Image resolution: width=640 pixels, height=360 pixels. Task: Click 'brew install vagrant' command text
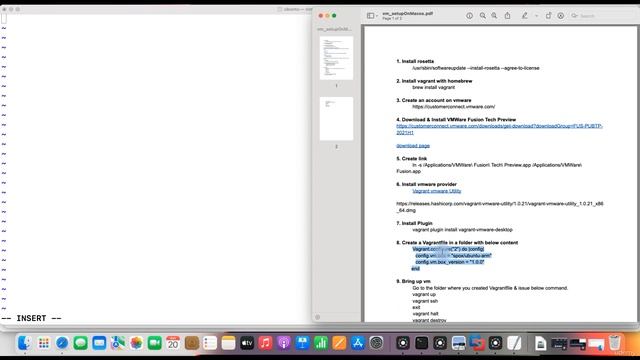click(433, 87)
